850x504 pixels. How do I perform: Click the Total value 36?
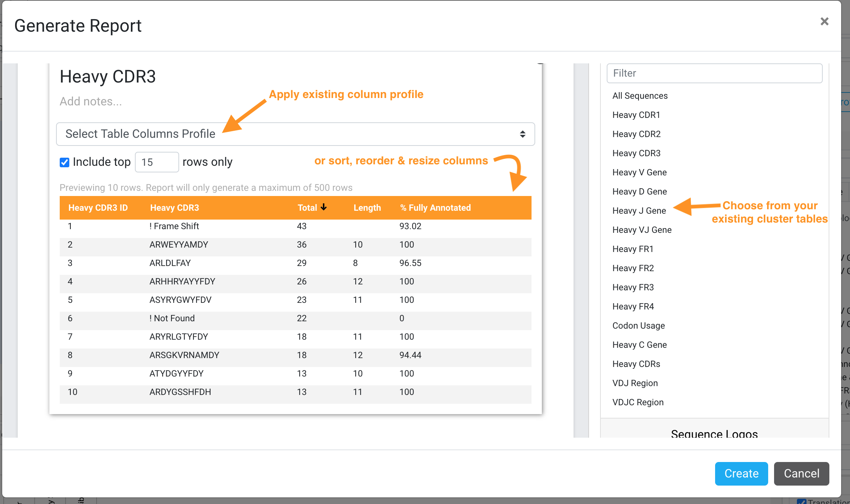coord(302,245)
